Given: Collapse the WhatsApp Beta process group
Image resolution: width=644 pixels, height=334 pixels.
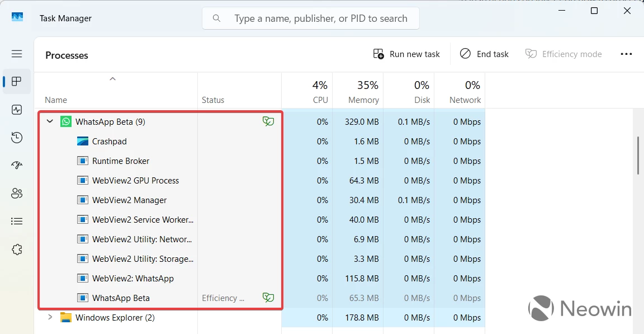Looking at the screenshot, I should pos(50,121).
